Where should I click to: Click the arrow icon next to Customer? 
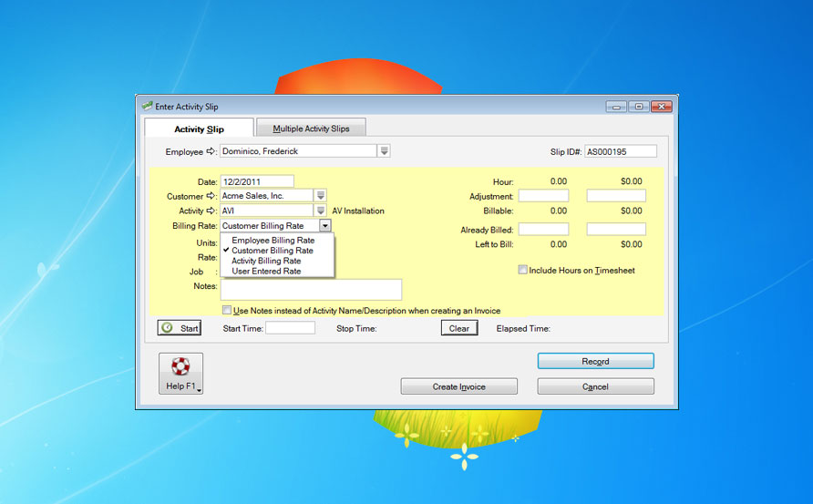(211, 196)
